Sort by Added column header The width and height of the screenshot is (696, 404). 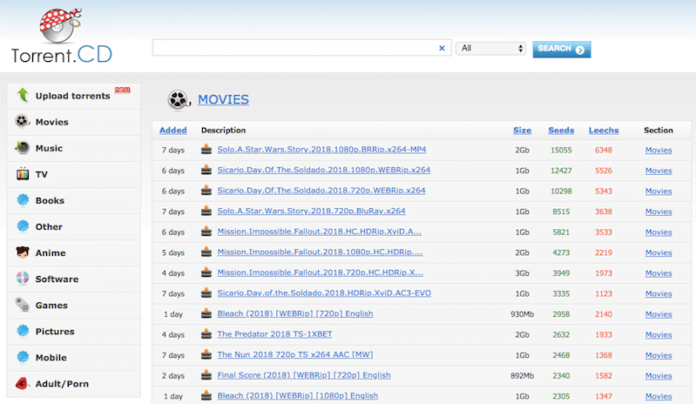point(173,130)
